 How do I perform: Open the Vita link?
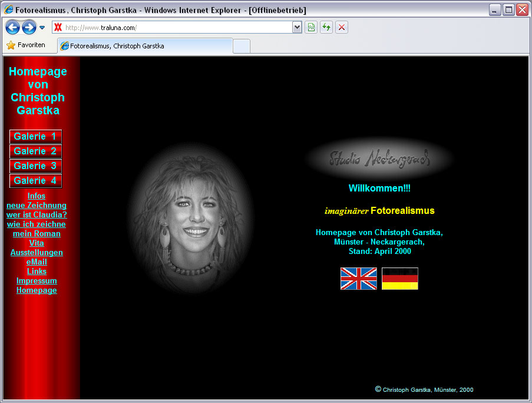tap(37, 243)
